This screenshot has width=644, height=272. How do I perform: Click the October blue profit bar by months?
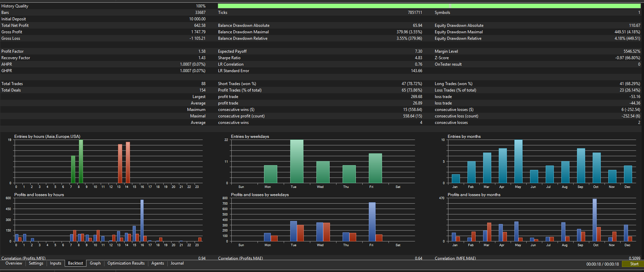coord(594,220)
